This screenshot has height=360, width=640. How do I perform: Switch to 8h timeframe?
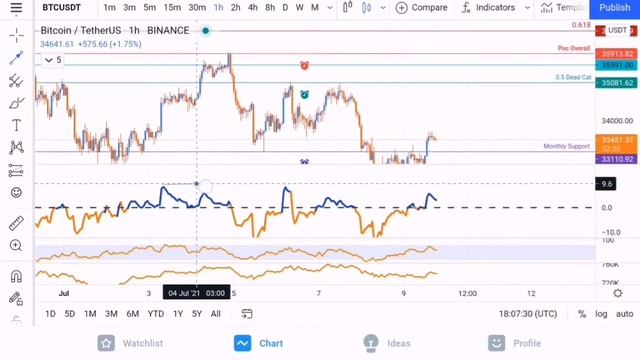point(270,7)
